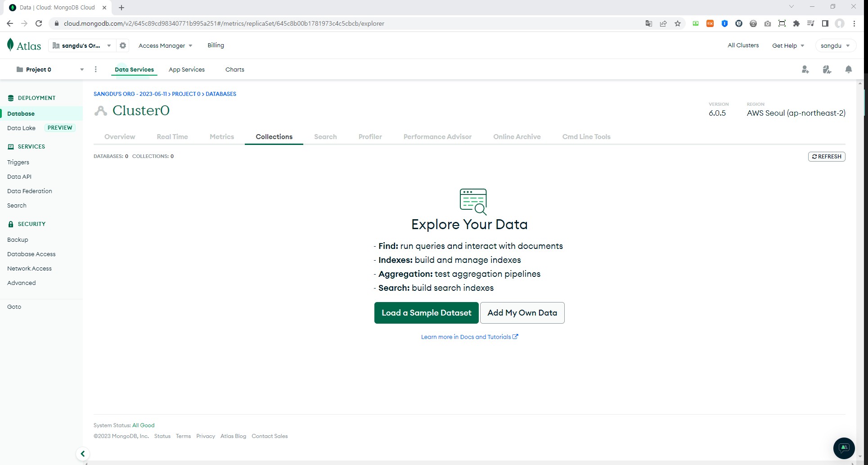Switch to the App Services tab
Viewport: 868px width, 465px height.
pyautogui.click(x=187, y=69)
